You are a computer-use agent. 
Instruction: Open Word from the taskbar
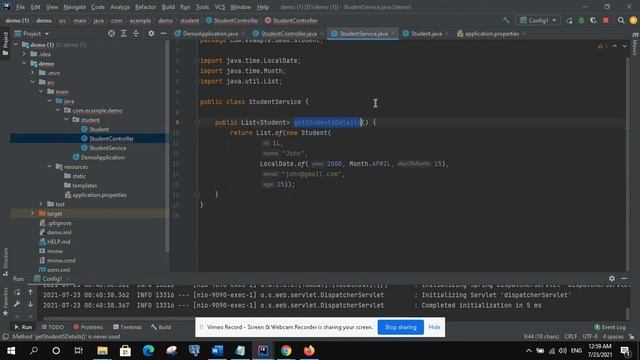(217, 351)
